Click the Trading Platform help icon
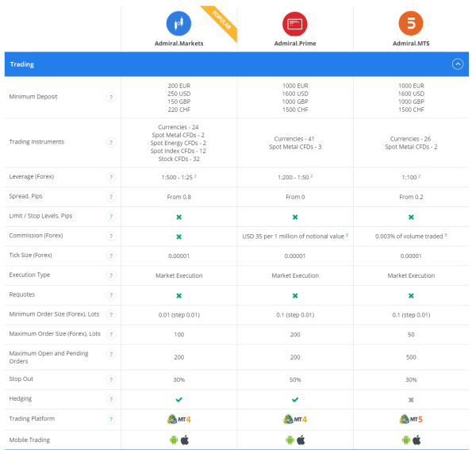 [111, 419]
